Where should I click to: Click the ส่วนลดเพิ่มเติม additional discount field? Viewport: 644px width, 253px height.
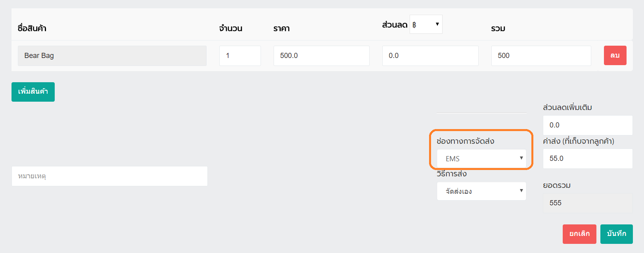[587, 125]
